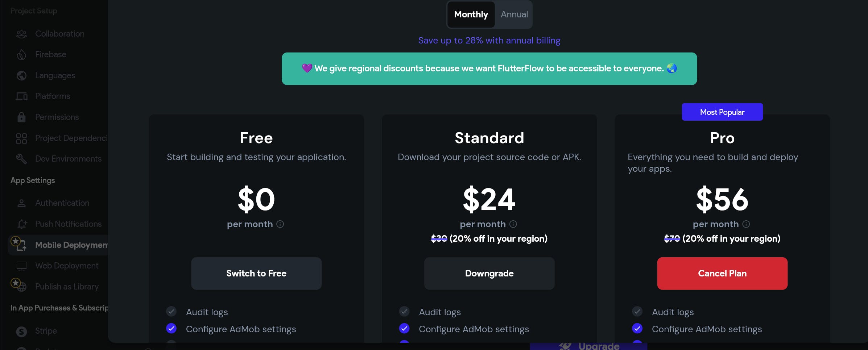Switch billing toggle to Annual
This screenshot has height=350, width=868.
[514, 14]
